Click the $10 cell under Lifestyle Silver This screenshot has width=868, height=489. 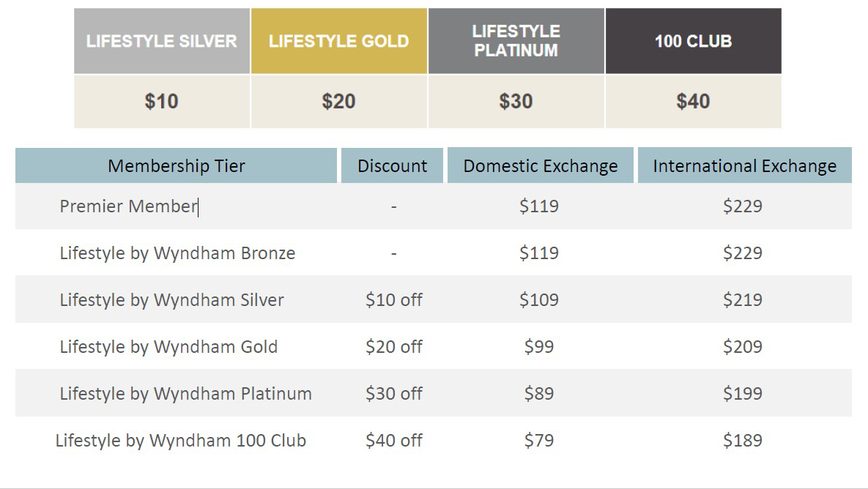162,101
